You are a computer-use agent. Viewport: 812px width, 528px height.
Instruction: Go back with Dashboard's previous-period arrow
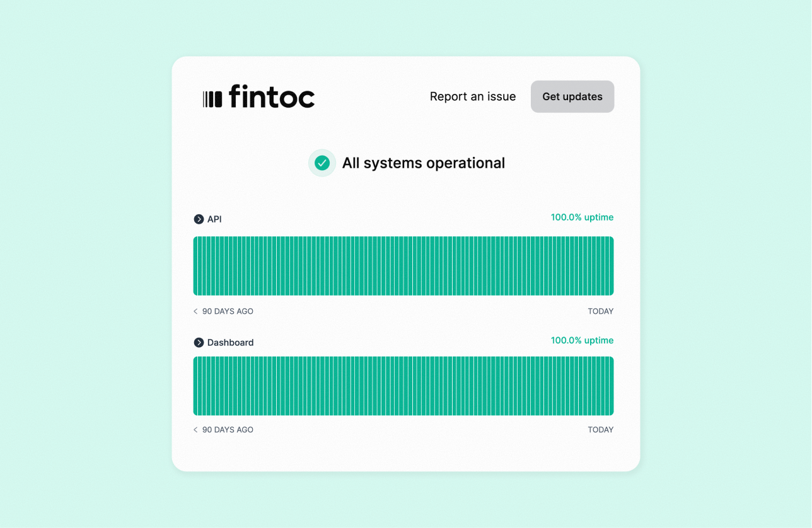[195, 430]
